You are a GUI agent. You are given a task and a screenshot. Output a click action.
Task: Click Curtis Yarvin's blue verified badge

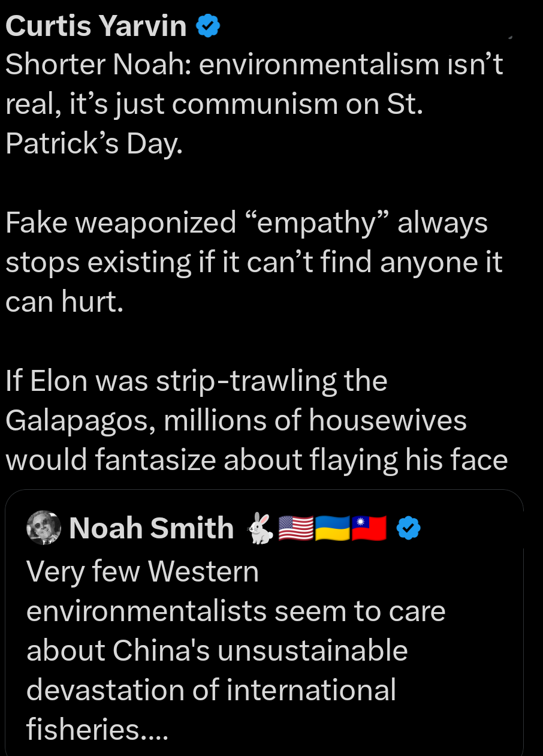pos(207,25)
